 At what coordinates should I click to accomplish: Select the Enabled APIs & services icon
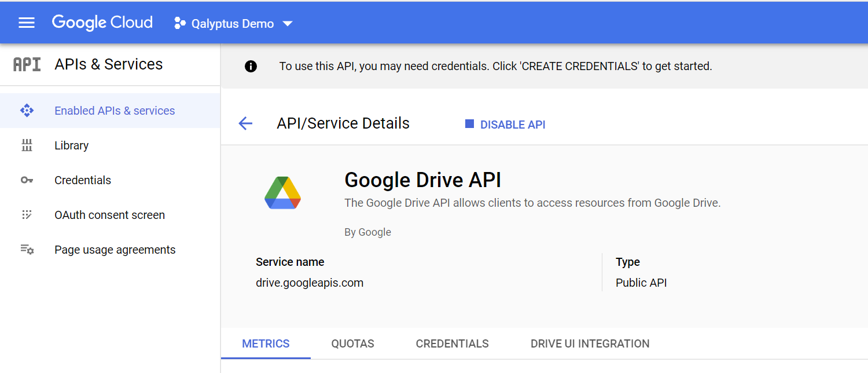pyautogui.click(x=27, y=110)
